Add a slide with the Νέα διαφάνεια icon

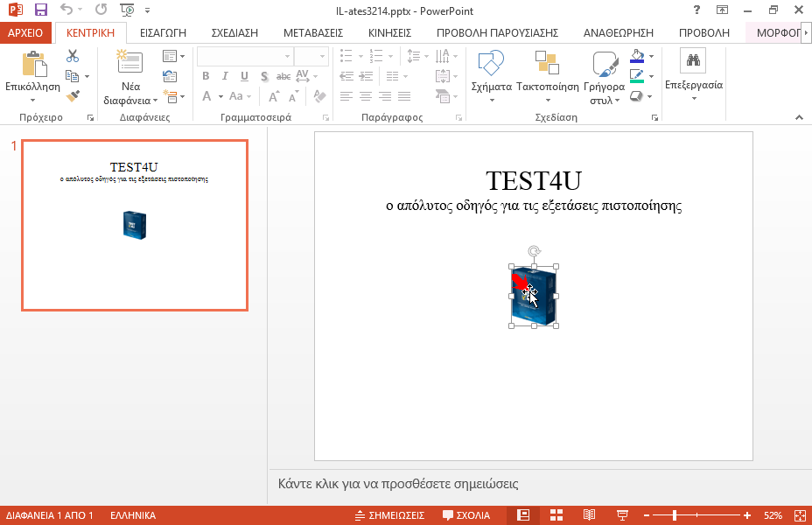tap(129, 61)
